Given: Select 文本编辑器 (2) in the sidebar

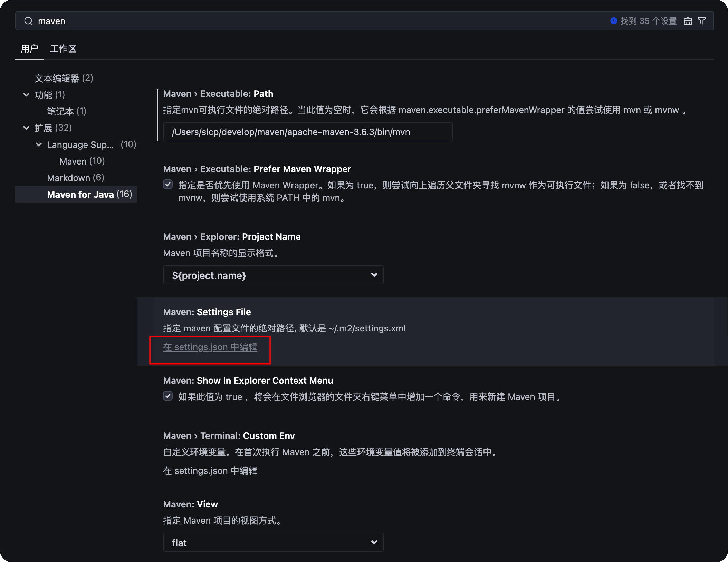Looking at the screenshot, I should (64, 78).
